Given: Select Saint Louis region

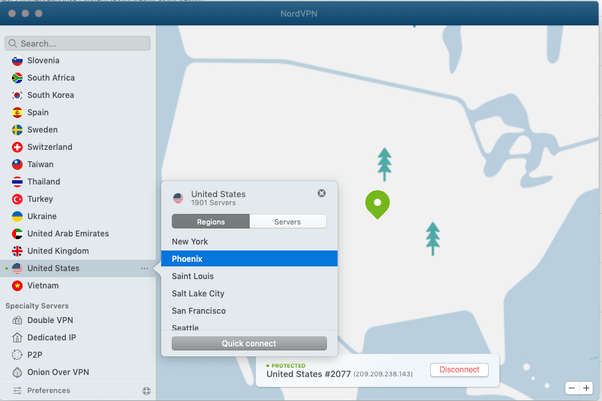Looking at the screenshot, I should tap(249, 276).
